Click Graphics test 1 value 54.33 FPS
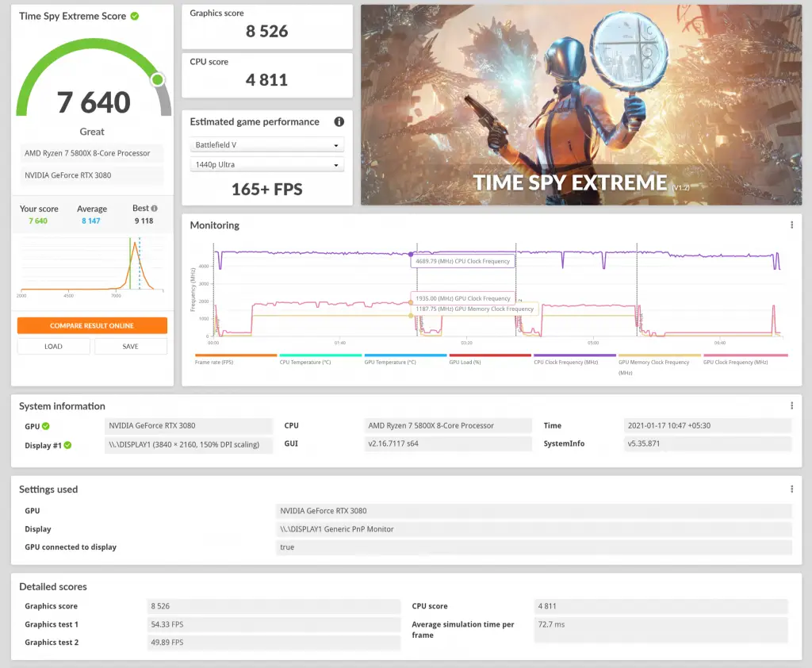The image size is (812, 668). pyautogui.click(x=274, y=624)
